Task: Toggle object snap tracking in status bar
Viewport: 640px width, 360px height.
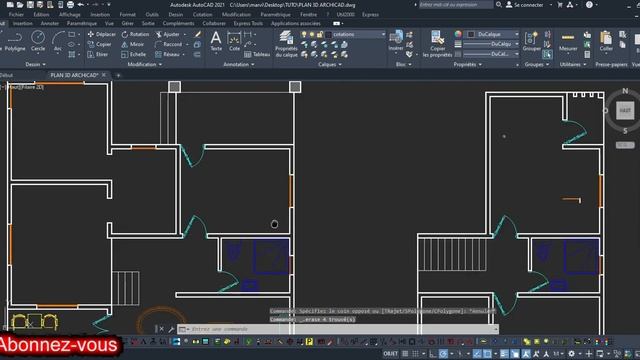Action: click(477, 354)
